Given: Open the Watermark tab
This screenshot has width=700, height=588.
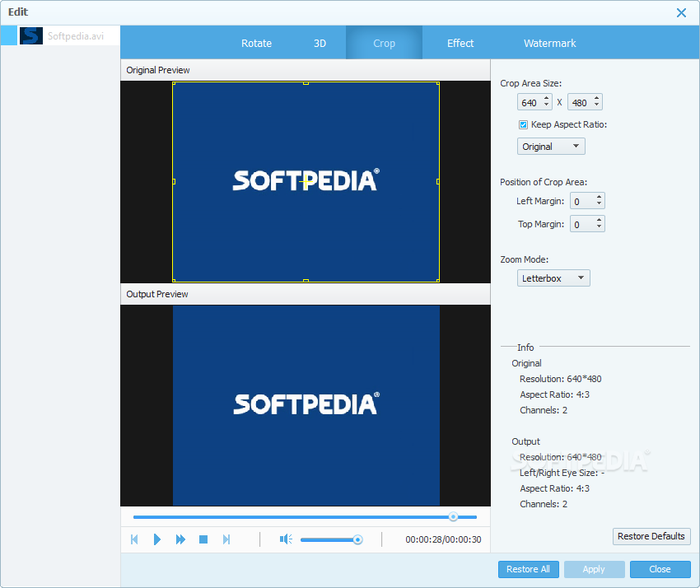Looking at the screenshot, I should point(549,44).
